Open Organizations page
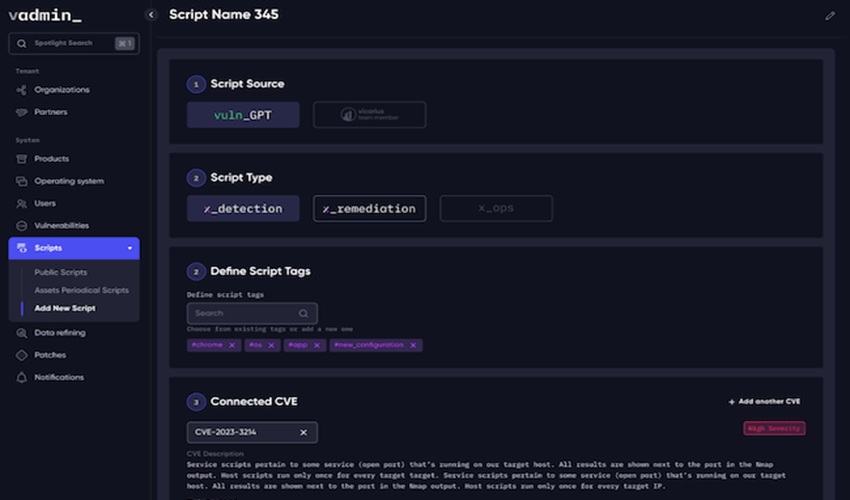This screenshot has width=850, height=500. [x=62, y=89]
